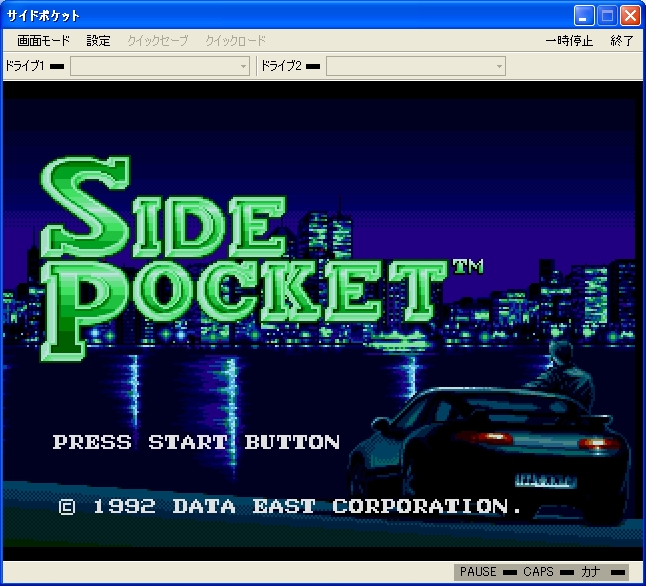Click the ドライブ2 access indicator light
646x586 pixels.
pyautogui.click(x=313, y=66)
